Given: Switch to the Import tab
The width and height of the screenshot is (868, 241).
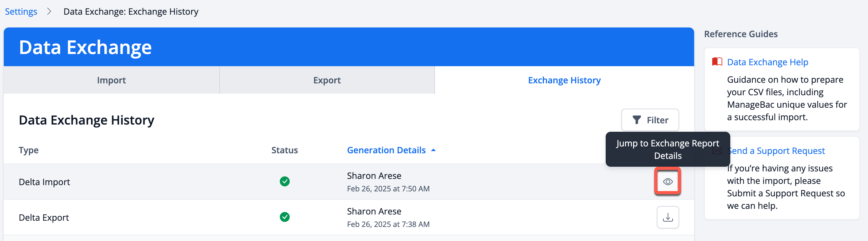Looking at the screenshot, I should pyautogui.click(x=112, y=80).
